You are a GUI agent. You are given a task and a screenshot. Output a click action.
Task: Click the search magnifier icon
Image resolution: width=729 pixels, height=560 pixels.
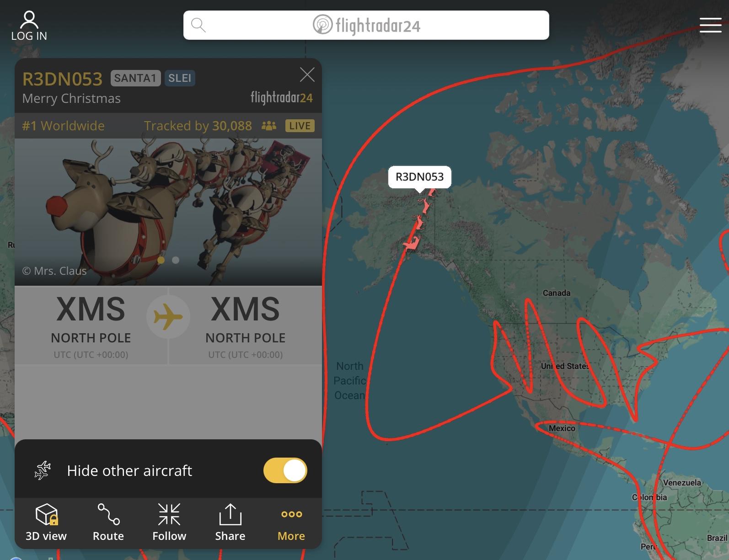tap(198, 25)
